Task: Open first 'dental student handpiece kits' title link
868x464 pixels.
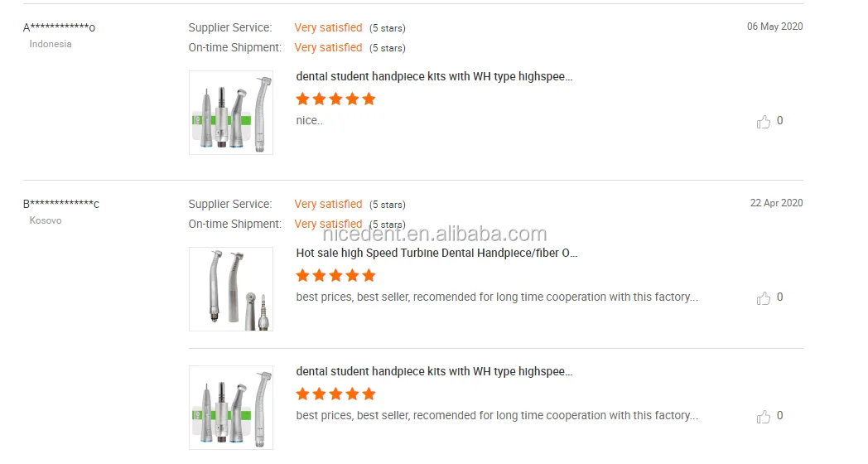Action: (434, 76)
